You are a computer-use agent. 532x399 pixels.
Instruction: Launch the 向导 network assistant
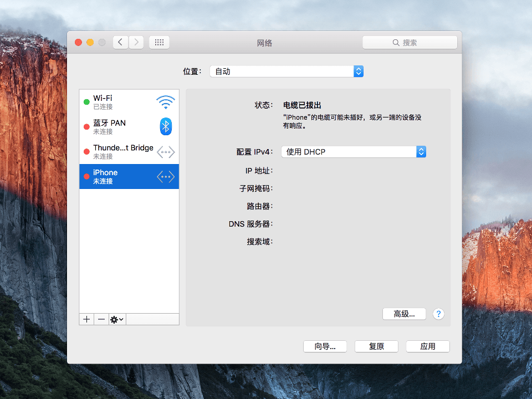coord(325,346)
